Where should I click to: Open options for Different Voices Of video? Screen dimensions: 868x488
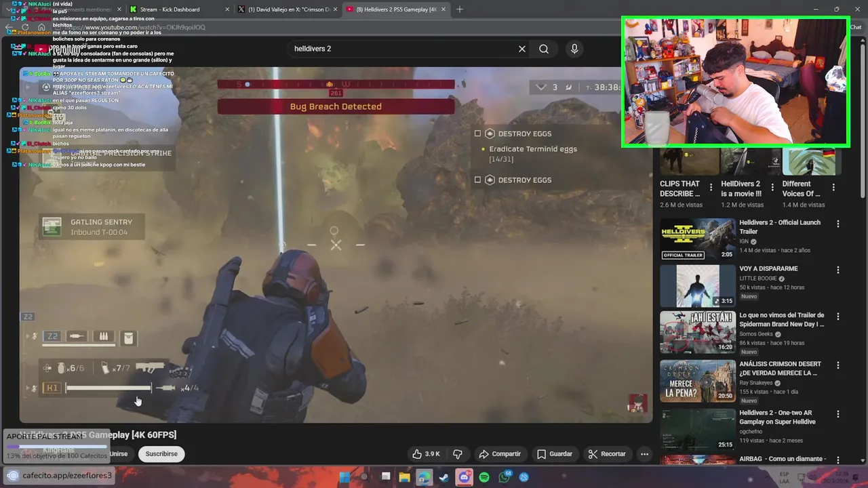(x=833, y=188)
